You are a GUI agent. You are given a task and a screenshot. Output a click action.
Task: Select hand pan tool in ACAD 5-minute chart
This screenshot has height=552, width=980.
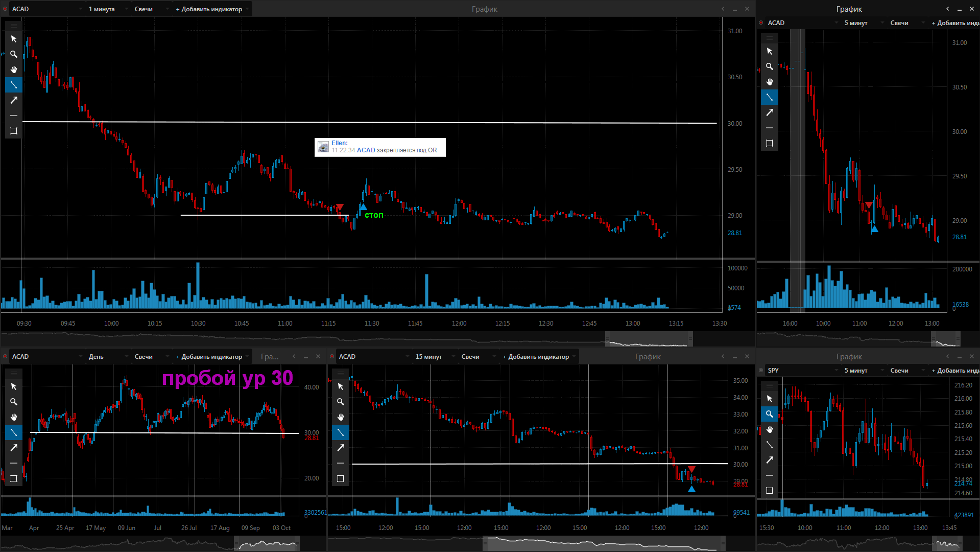click(x=770, y=82)
